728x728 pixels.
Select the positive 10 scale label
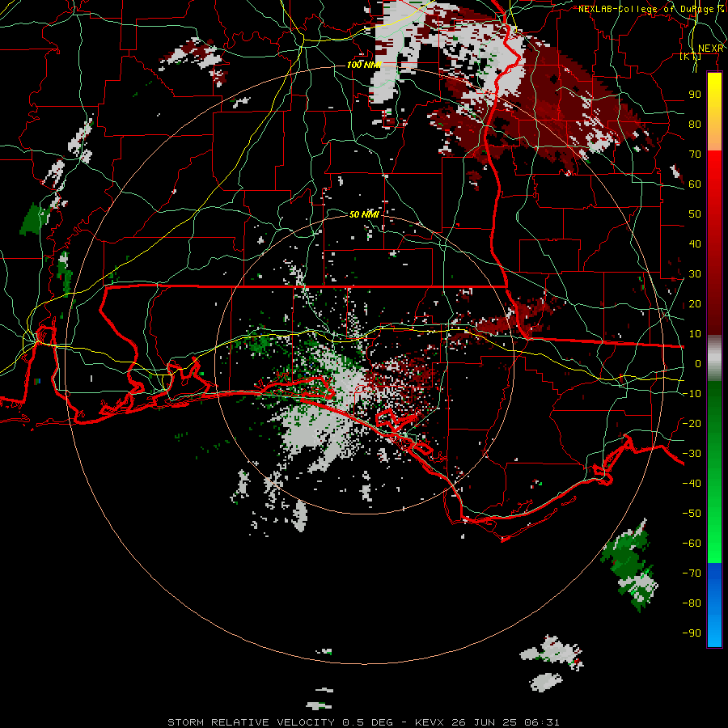click(x=695, y=334)
